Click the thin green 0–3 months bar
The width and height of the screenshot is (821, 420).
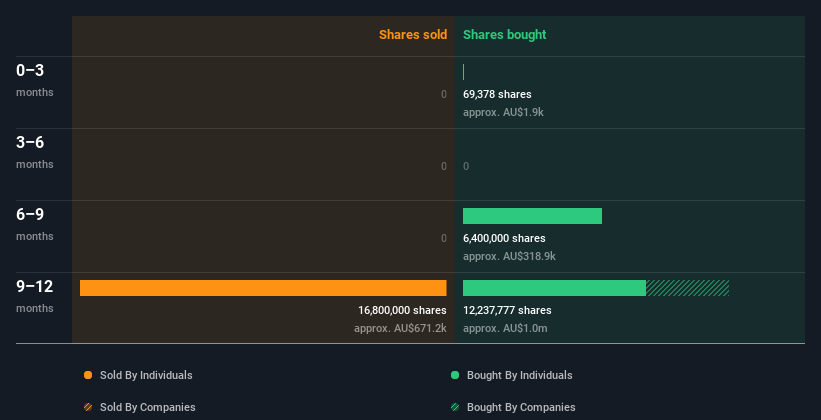point(463,72)
